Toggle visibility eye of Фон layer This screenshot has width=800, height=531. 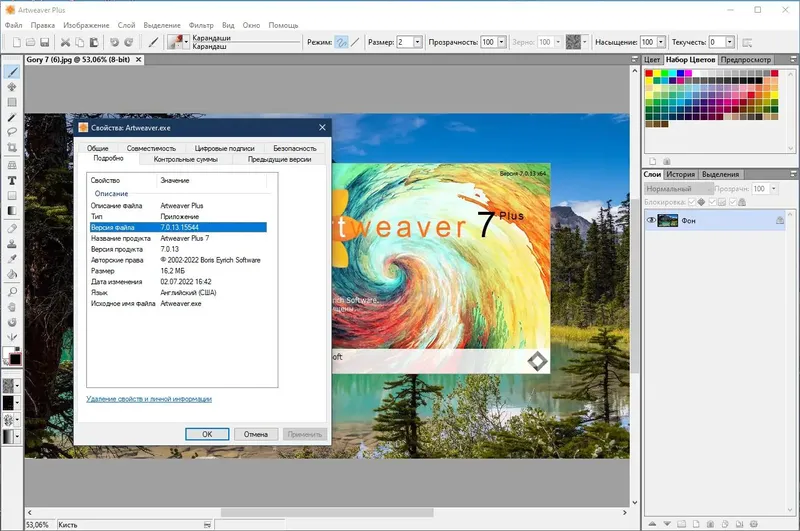[651, 220]
